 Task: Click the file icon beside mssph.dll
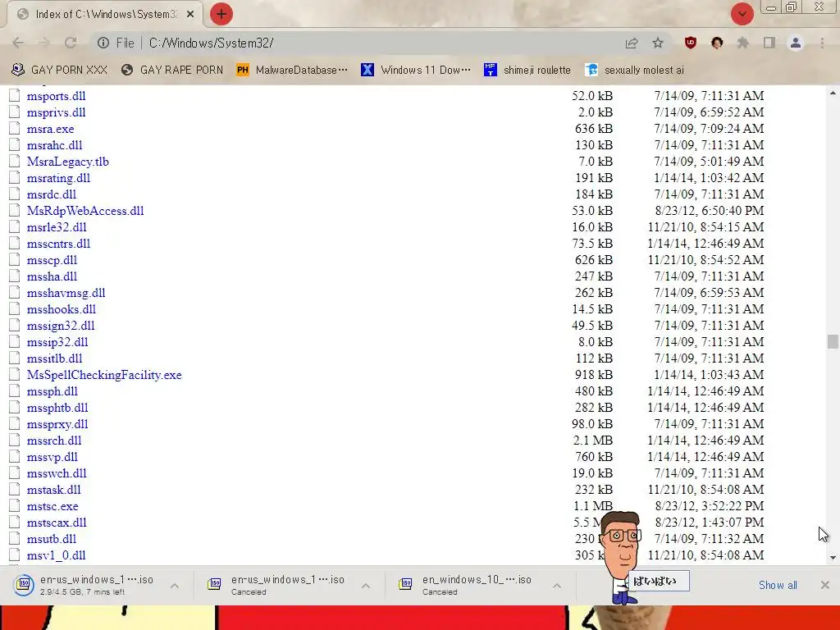(x=15, y=391)
